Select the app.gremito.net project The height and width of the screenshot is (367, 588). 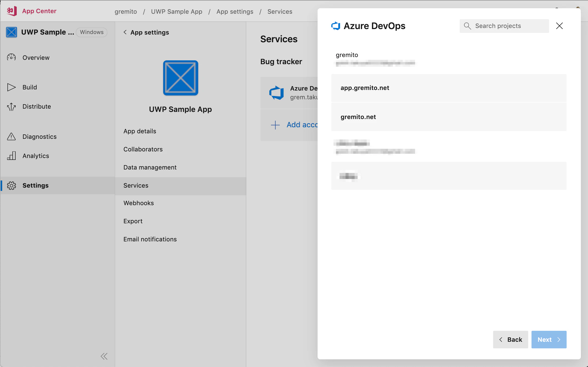coord(449,88)
